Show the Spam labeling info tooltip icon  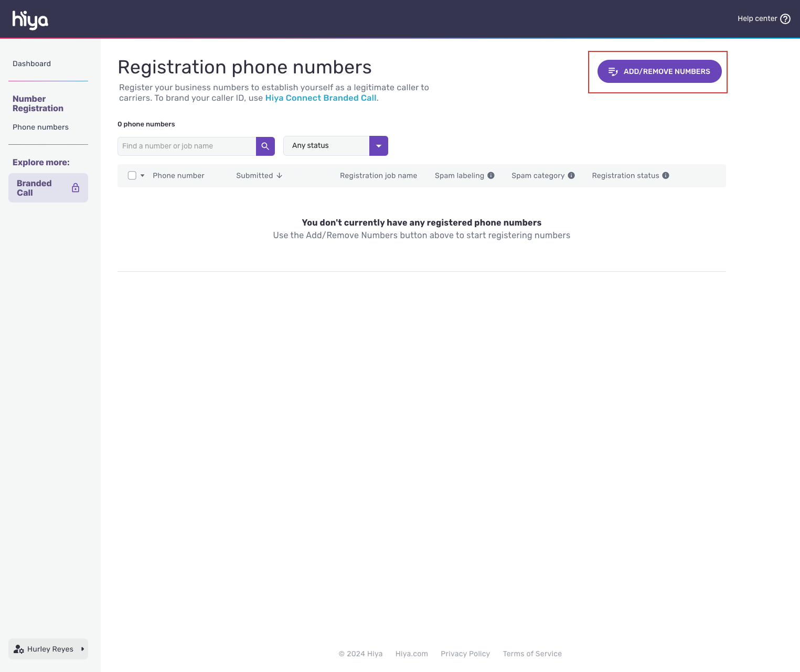(491, 175)
